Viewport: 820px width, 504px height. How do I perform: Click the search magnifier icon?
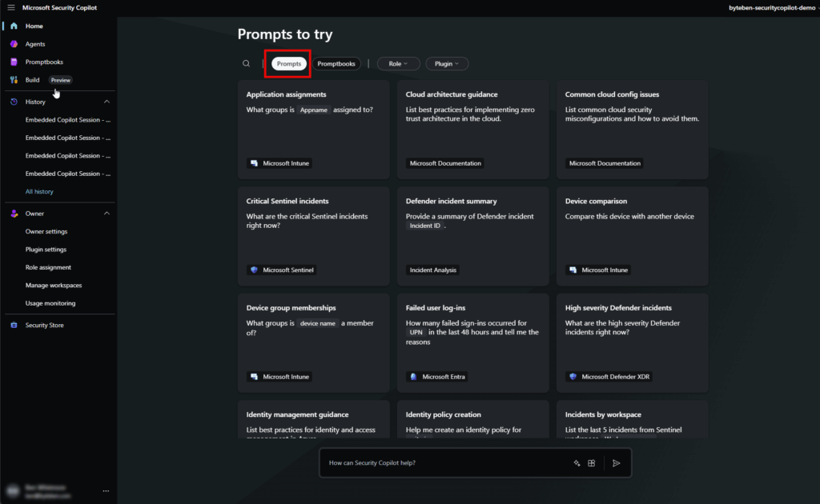pyautogui.click(x=247, y=63)
